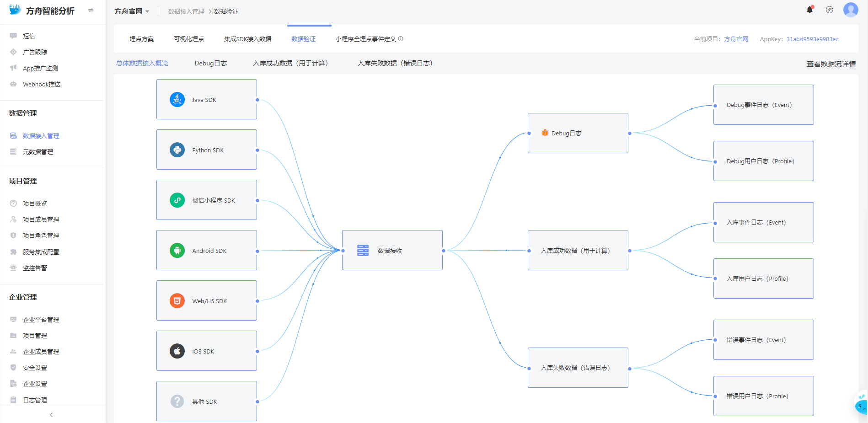Click the 查看数据流详情 link

point(831,64)
